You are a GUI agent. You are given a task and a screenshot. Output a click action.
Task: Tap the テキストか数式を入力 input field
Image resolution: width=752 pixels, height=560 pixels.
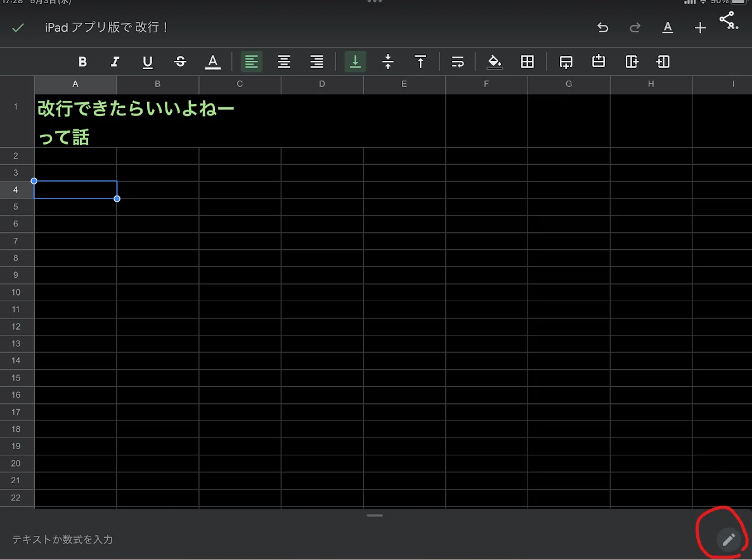tap(355, 539)
